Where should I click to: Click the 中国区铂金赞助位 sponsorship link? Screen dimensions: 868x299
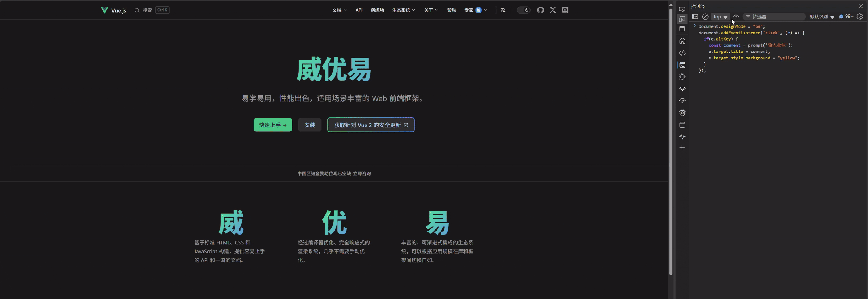(x=334, y=173)
